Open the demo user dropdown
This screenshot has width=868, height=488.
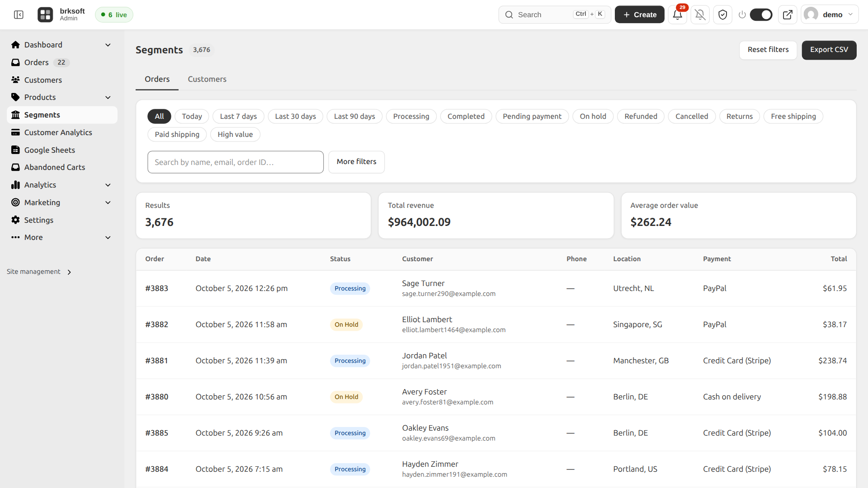[x=830, y=15]
